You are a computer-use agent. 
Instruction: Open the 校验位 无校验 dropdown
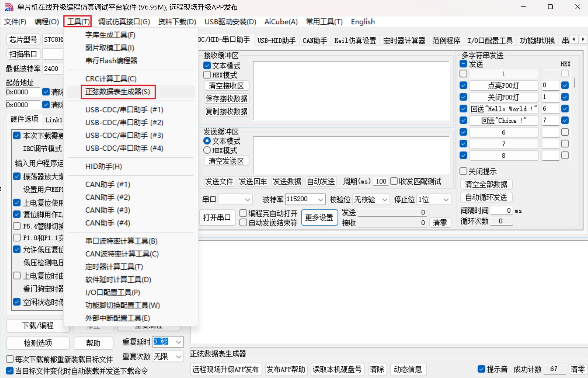point(371,199)
